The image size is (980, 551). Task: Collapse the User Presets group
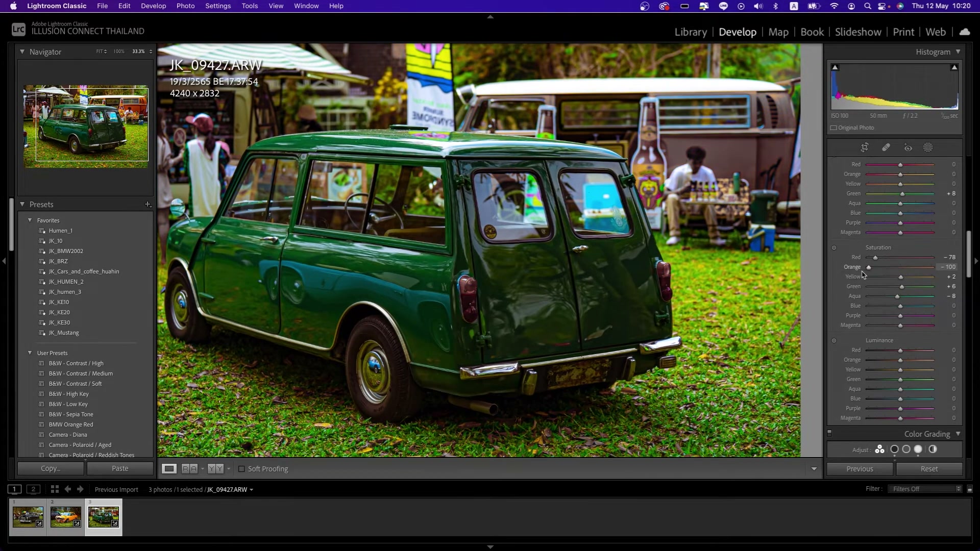[30, 353]
